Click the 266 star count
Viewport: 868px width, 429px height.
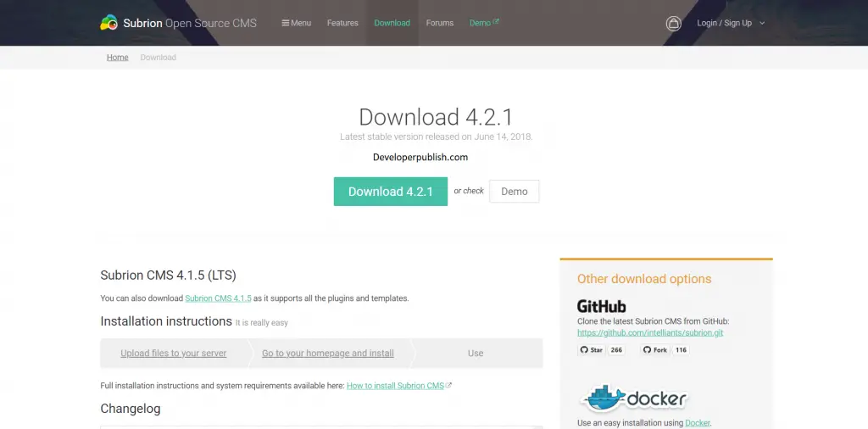click(x=616, y=350)
